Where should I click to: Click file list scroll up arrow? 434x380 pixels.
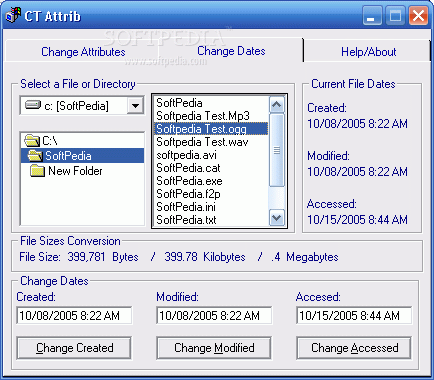coord(277,105)
